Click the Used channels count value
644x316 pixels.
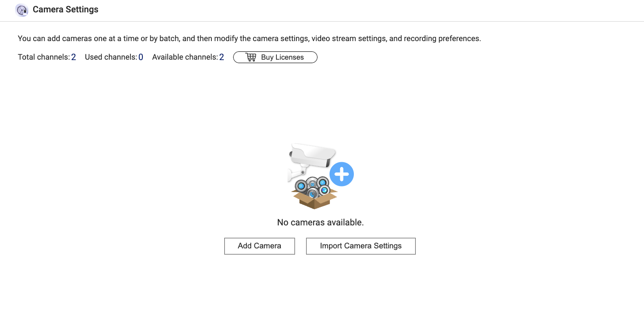[x=141, y=57]
